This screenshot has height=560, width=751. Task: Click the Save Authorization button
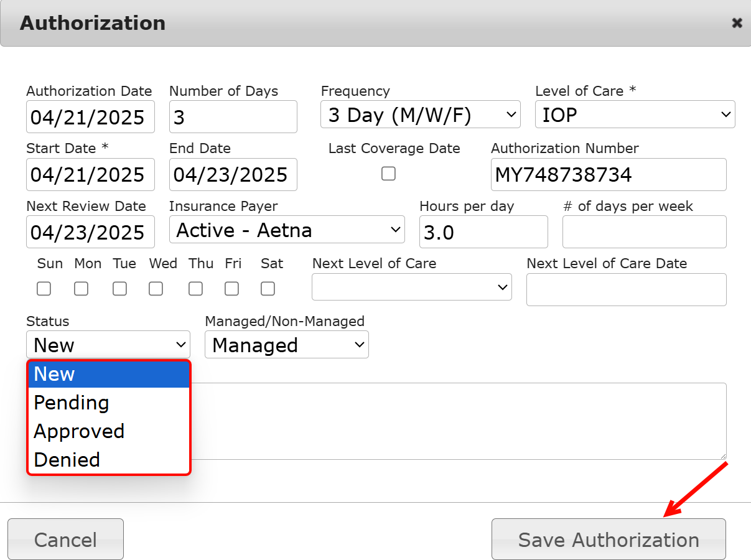609,539
